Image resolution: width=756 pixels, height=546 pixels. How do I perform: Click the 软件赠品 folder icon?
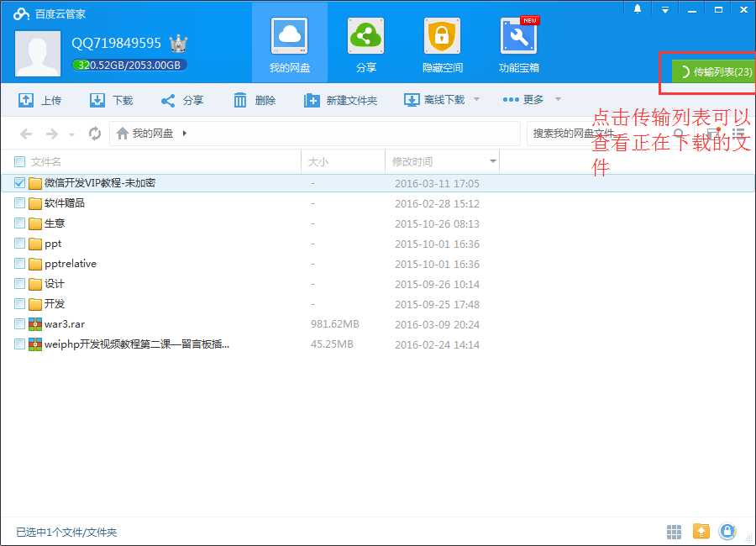tap(34, 203)
